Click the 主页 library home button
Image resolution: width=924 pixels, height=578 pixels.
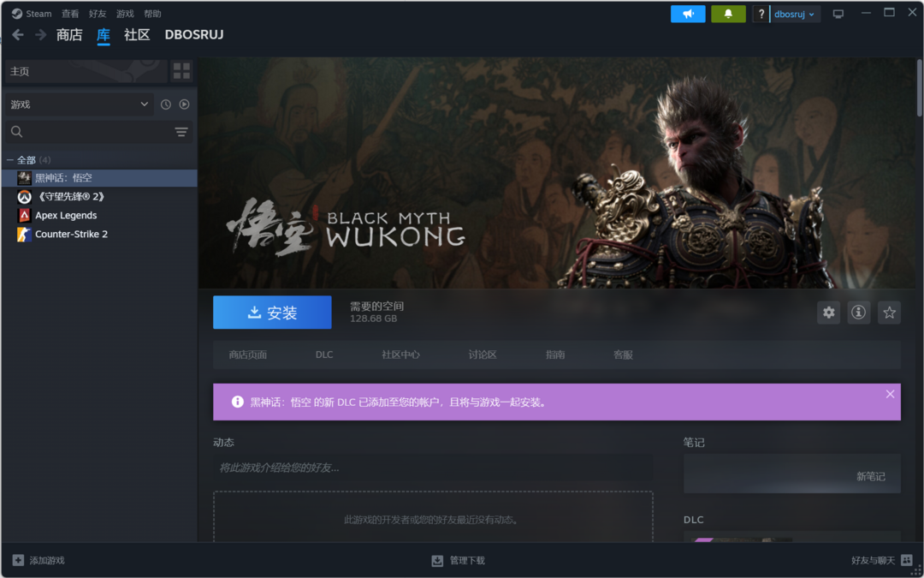[x=86, y=71]
